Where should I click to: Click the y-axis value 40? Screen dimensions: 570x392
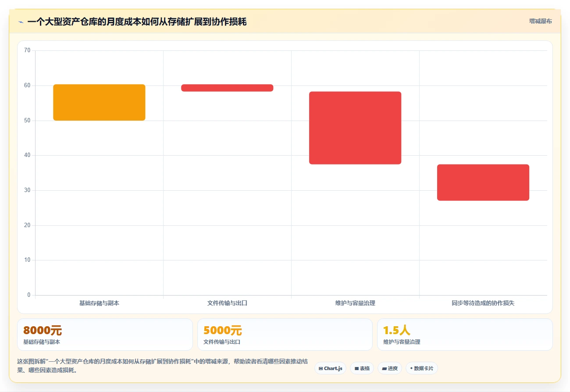tap(27, 155)
